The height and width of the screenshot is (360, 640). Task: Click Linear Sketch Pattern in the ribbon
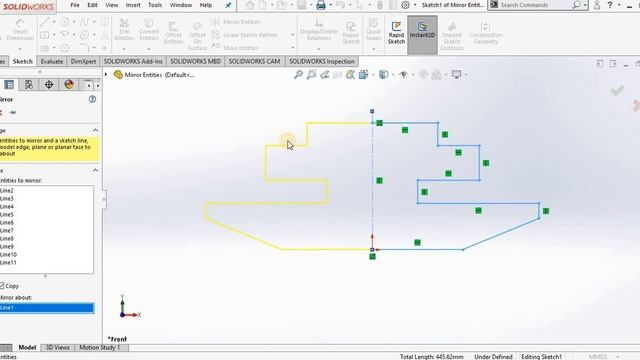pyautogui.click(x=245, y=35)
